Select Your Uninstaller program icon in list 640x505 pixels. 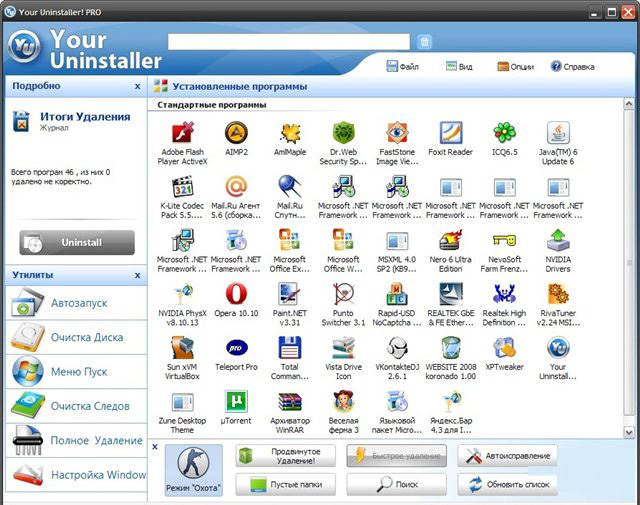pos(558,347)
